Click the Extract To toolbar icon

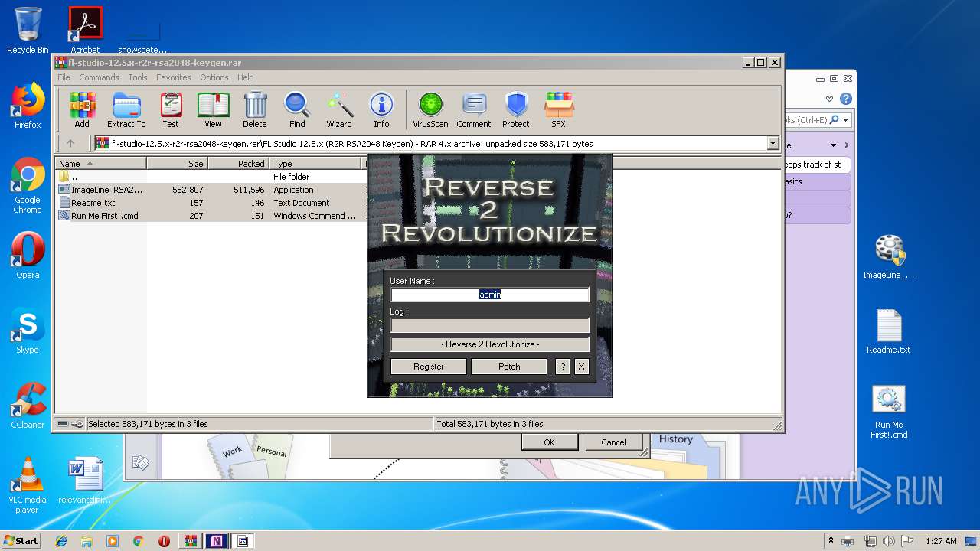pos(126,110)
